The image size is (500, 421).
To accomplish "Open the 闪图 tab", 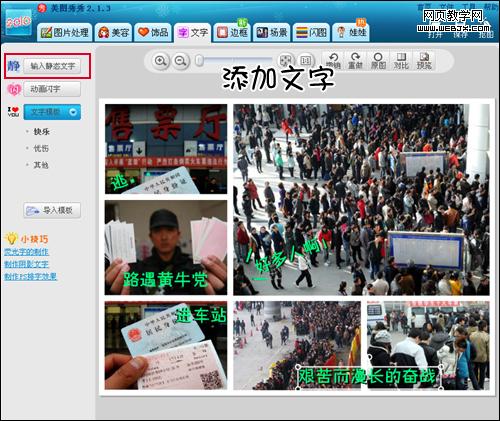I will 311,32.
